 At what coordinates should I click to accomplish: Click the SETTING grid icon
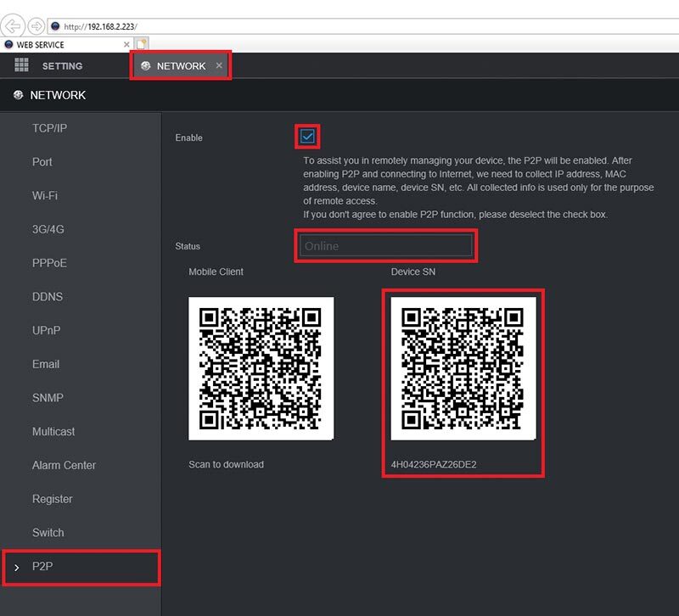pyautogui.click(x=21, y=65)
